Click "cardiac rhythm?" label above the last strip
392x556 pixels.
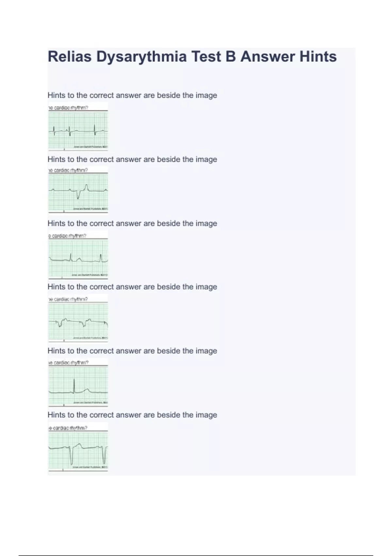click(x=68, y=428)
